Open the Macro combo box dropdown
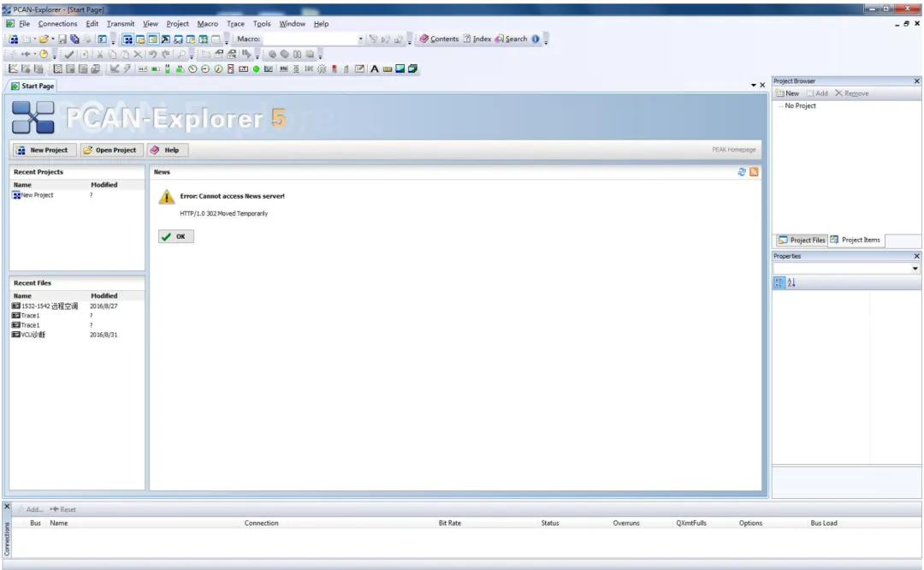The image size is (924, 570). pos(361,39)
